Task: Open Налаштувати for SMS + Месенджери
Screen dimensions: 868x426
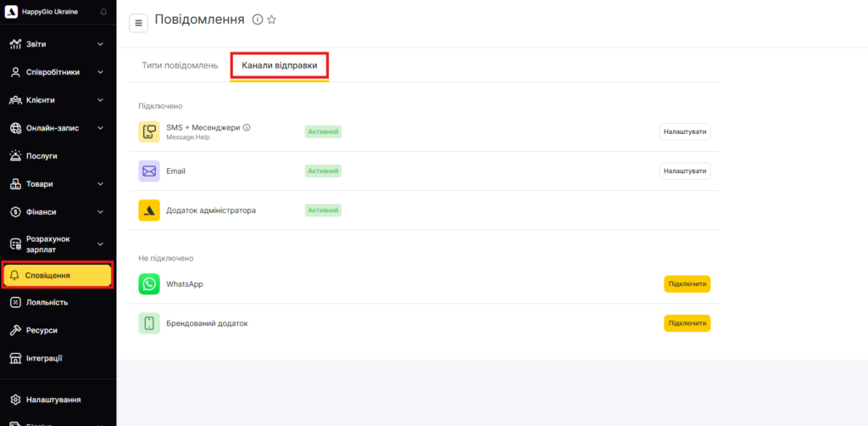Action: coord(685,132)
